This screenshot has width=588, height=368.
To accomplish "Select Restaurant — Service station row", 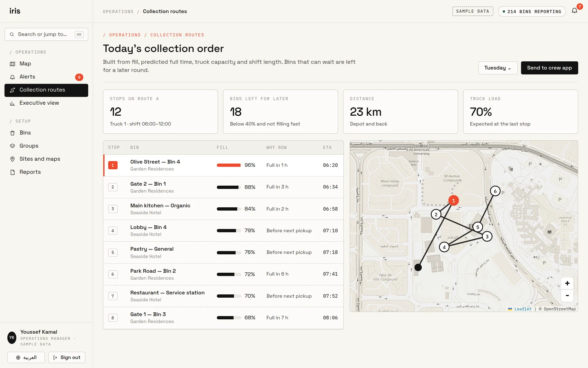I will point(223,296).
